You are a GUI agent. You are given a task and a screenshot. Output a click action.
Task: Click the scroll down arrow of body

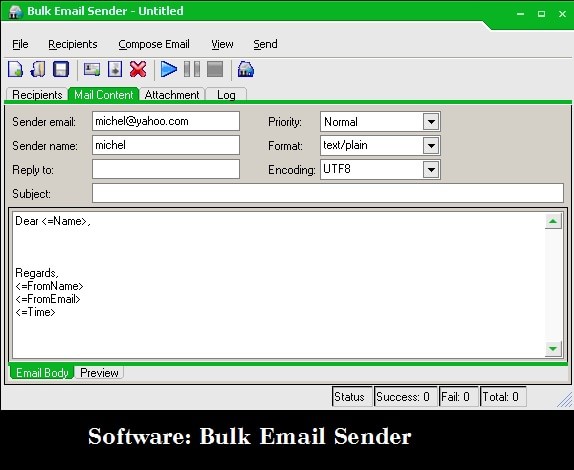pyautogui.click(x=553, y=348)
